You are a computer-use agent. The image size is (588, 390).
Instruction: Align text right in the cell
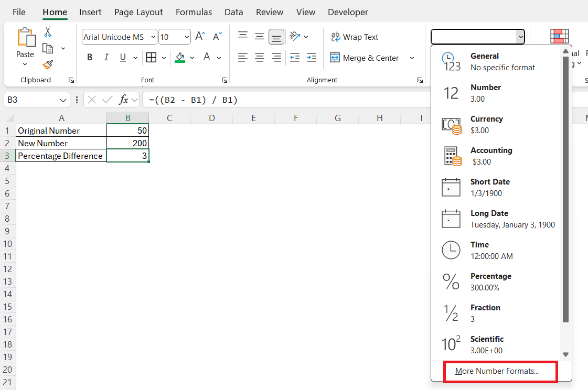click(276, 57)
